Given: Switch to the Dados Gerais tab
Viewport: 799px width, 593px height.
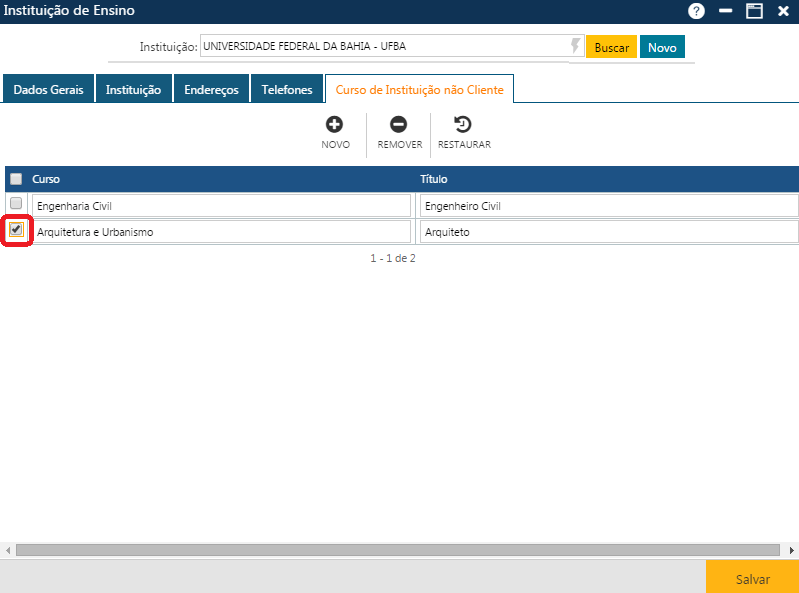Looking at the screenshot, I should (x=48, y=89).
